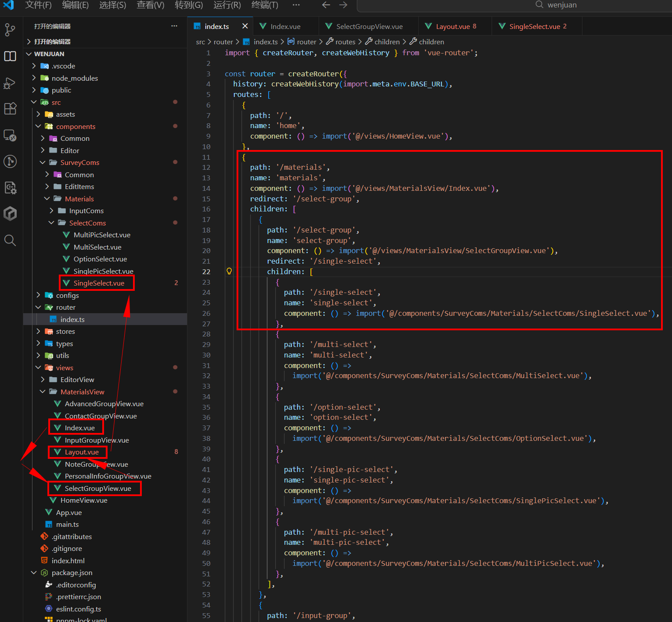Viewport: 672px width, 622px height.
Task: Open the 编辑(E) menu
Action: tap(75, 5)
